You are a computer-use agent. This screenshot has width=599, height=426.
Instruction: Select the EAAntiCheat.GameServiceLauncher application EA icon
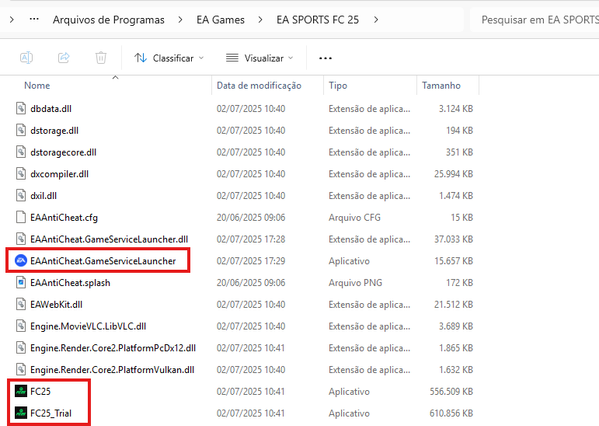click(x=21, y=261)
